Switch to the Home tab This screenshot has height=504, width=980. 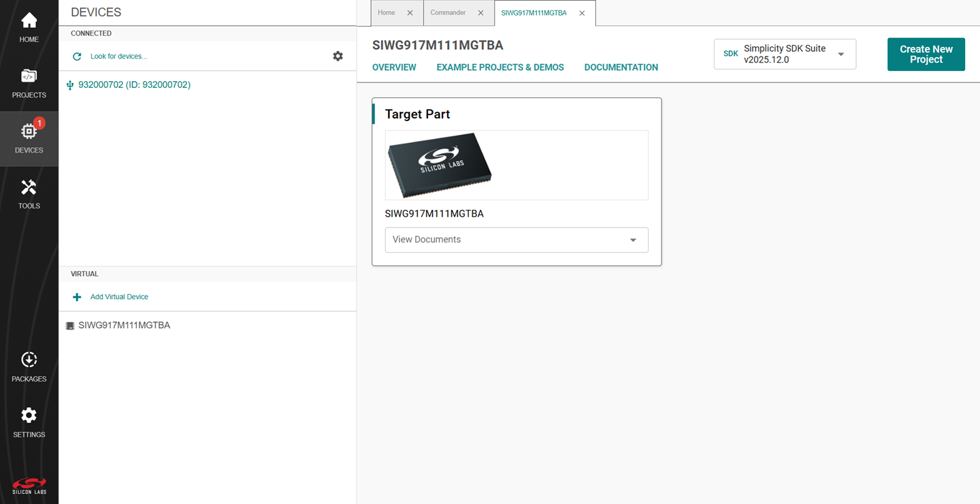click(387, 13)
